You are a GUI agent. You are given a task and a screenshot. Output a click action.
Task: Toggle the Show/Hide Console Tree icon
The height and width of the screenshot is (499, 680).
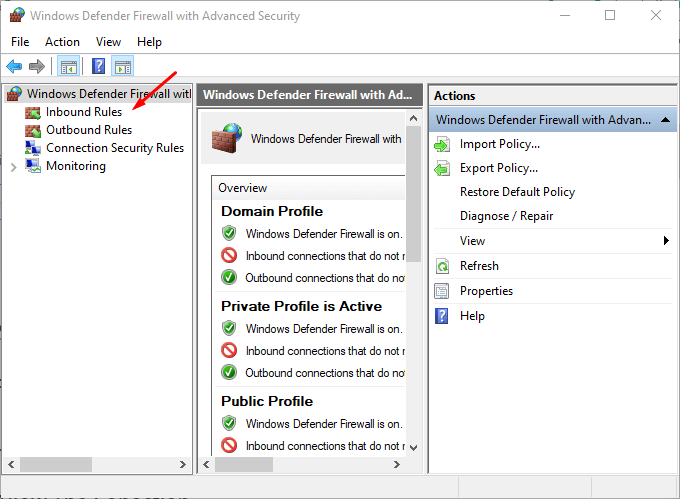69,67
